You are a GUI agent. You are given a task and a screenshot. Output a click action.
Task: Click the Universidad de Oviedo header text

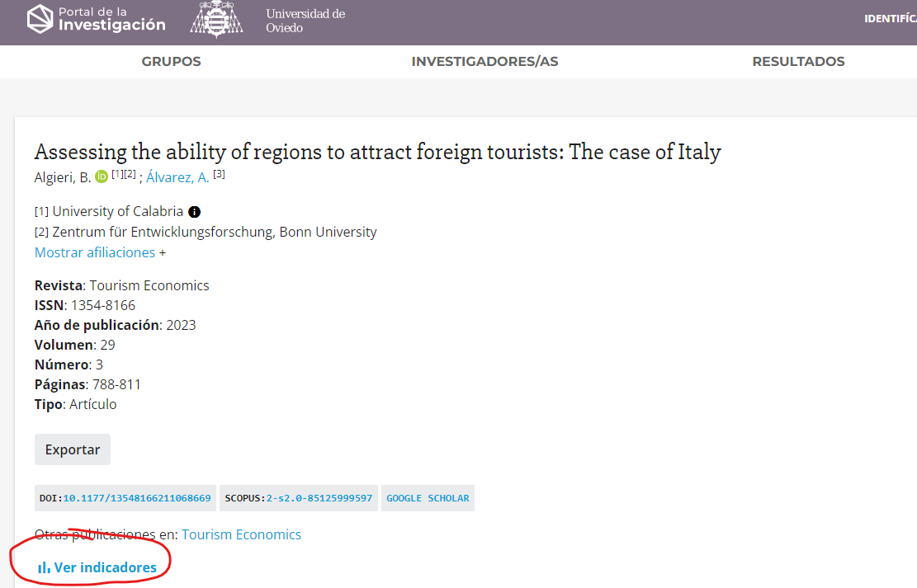(x=305, y=21)
